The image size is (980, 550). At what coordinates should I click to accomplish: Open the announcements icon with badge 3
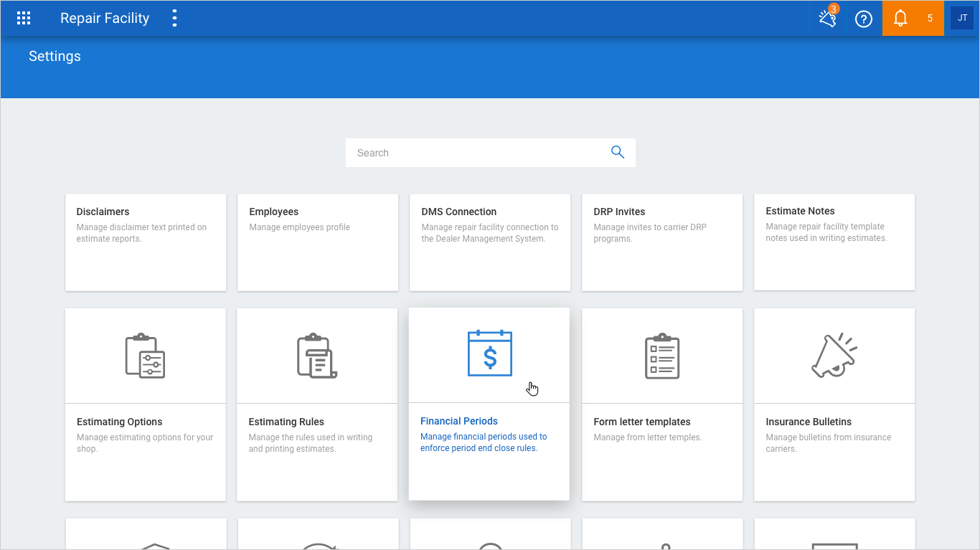pos(828,19)
